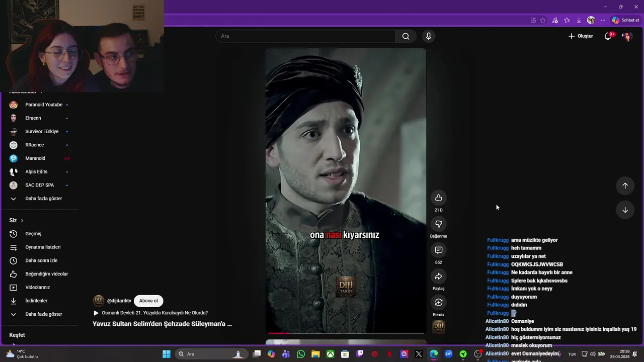
Task: Open Zoom from the taskbar
Action: [448, 354]
